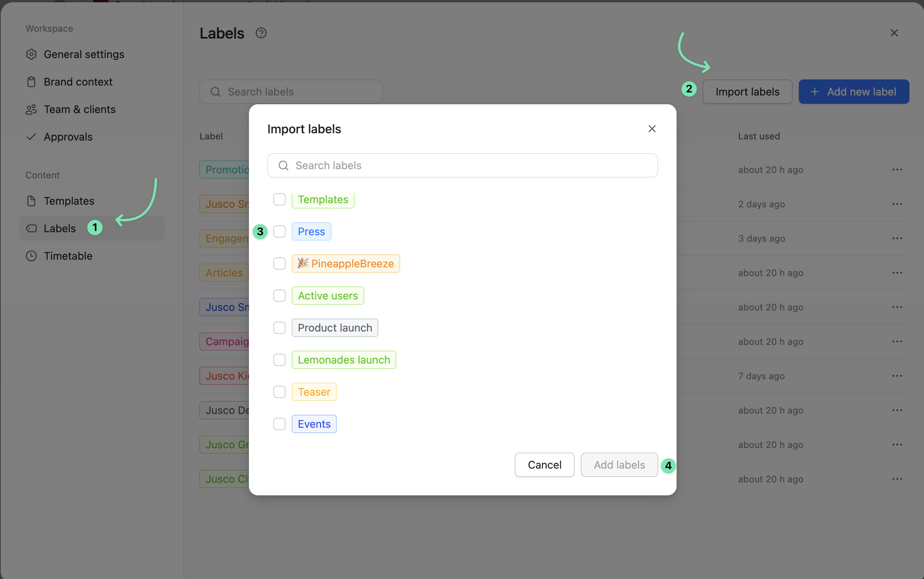Open three-dot menu for 3 days ago row
This screenshot has height=579, width=924.
tap(897, 238)
